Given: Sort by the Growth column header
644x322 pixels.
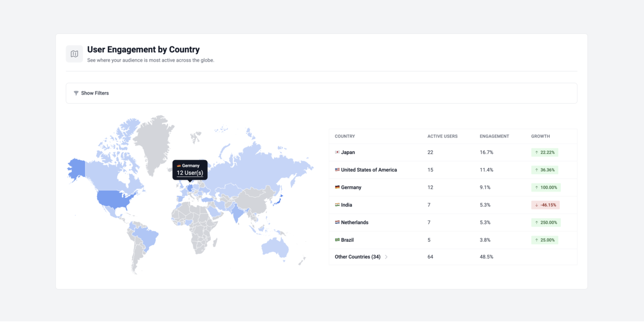Looking at the screenshot, I should pyautogui.click(x=540, y=136).
